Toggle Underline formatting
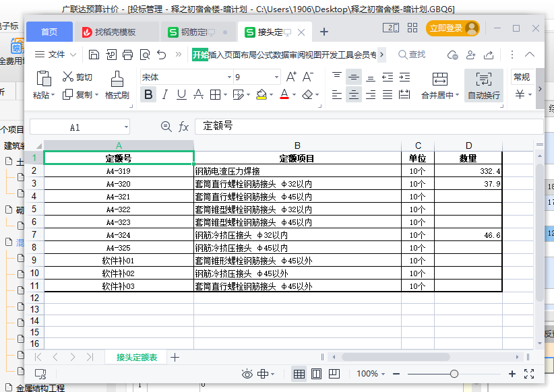The image size is (554, 392). pos(181,95)
